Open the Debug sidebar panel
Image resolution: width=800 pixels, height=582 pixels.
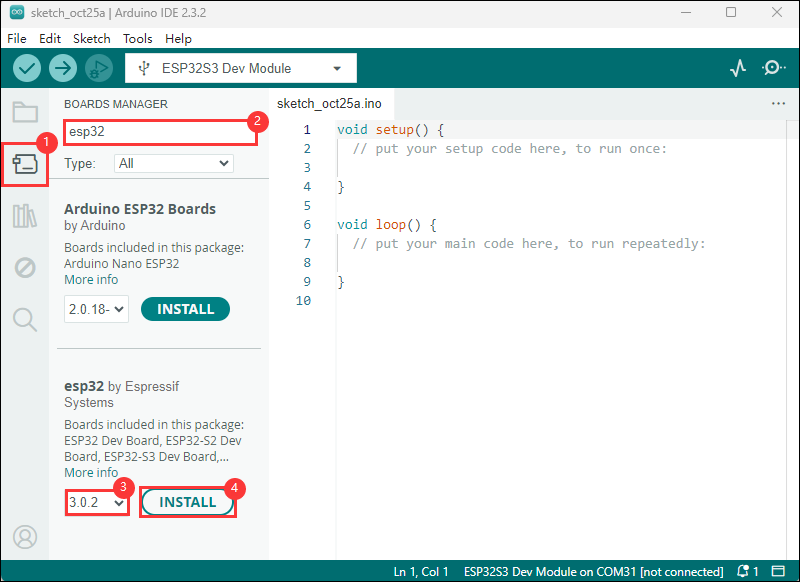[25, 267]
